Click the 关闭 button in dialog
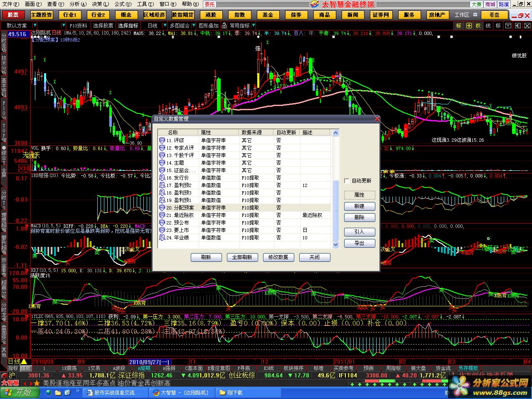Image resolution: width=532 pixels, height=399 pixels. point(315,257)
